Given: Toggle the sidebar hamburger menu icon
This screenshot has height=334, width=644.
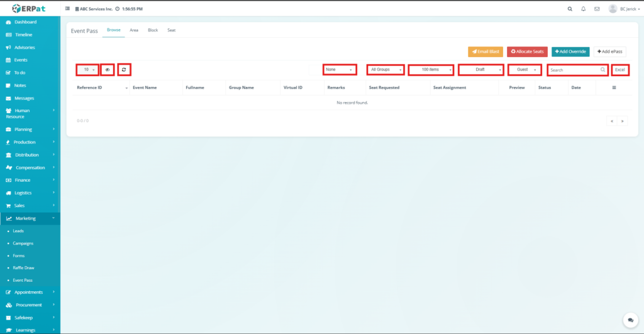Looking at the screenshot, I should pos(68,9).
